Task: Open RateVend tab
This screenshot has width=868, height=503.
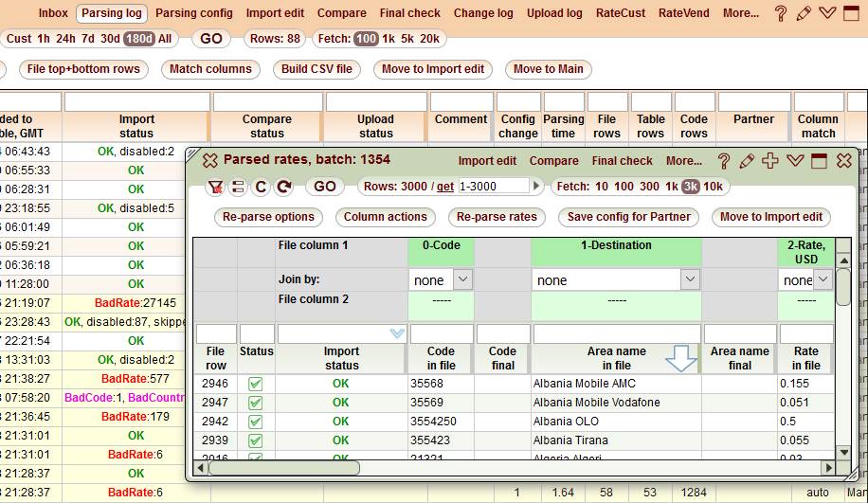Action: 683,12
